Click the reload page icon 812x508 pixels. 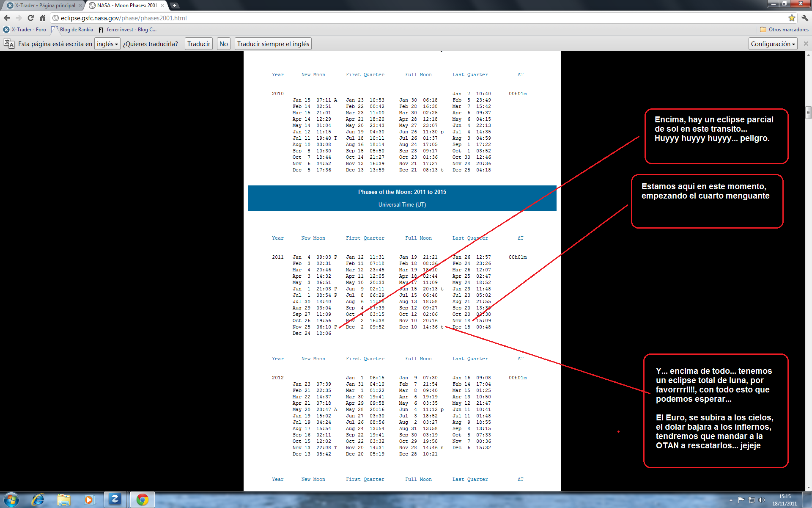pos(30,18)
